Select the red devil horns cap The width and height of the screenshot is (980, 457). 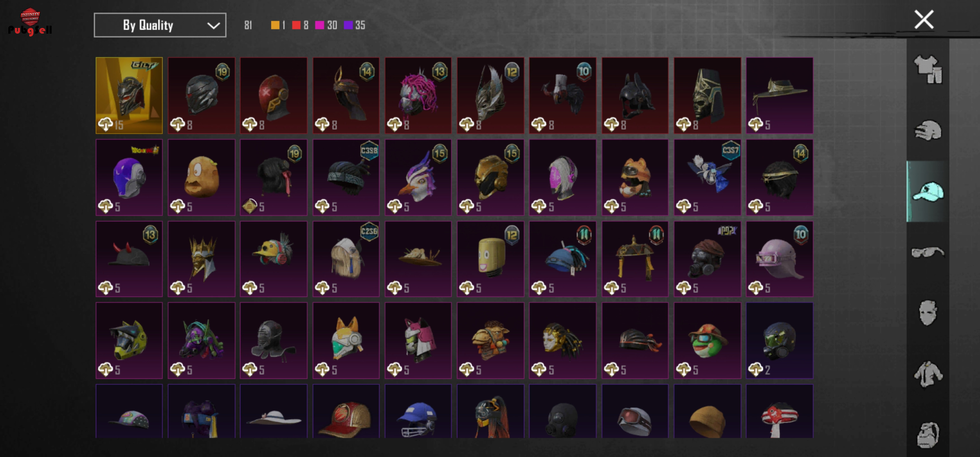[129, 259]
